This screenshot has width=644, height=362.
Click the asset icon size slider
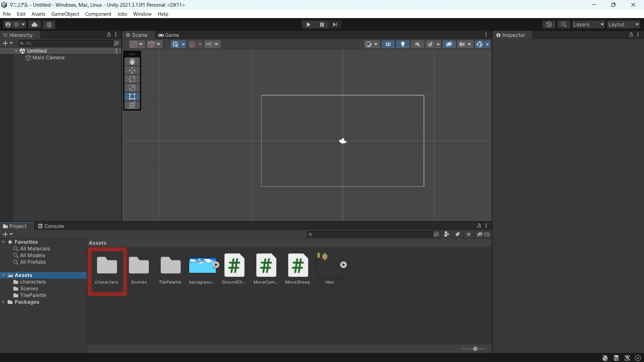pyautogui.click(x=475, y=349)
